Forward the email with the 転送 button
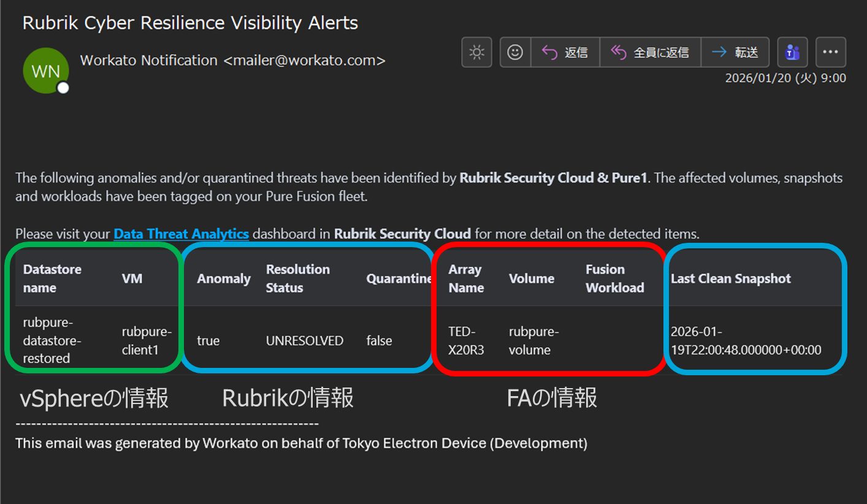867x504 pixels. point(735,52)
